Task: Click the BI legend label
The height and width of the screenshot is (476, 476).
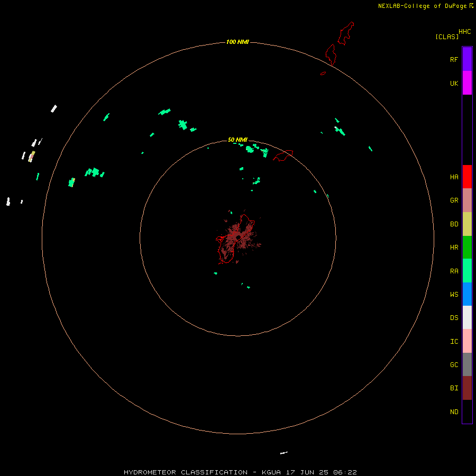Action: pos(454,388)
